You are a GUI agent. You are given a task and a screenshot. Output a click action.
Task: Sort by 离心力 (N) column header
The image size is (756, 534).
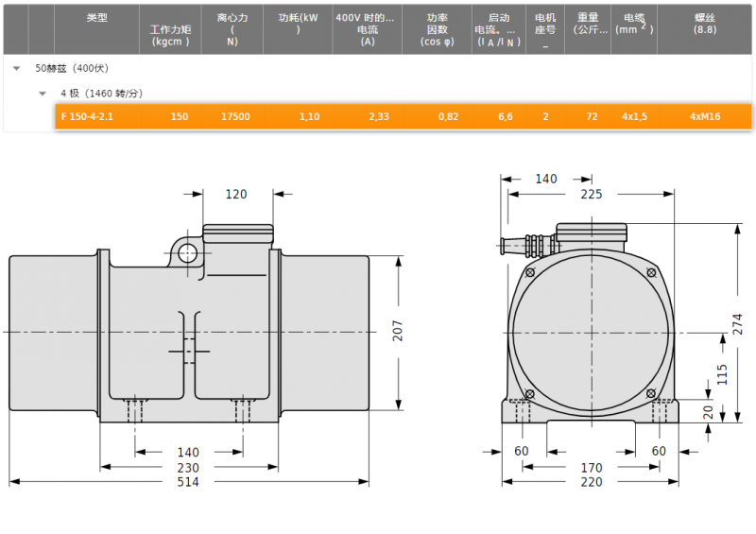point(232,29)
